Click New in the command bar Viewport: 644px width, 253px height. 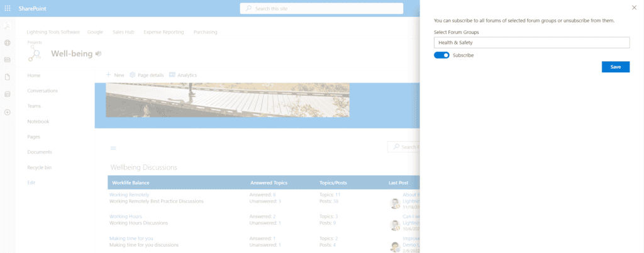115,75
